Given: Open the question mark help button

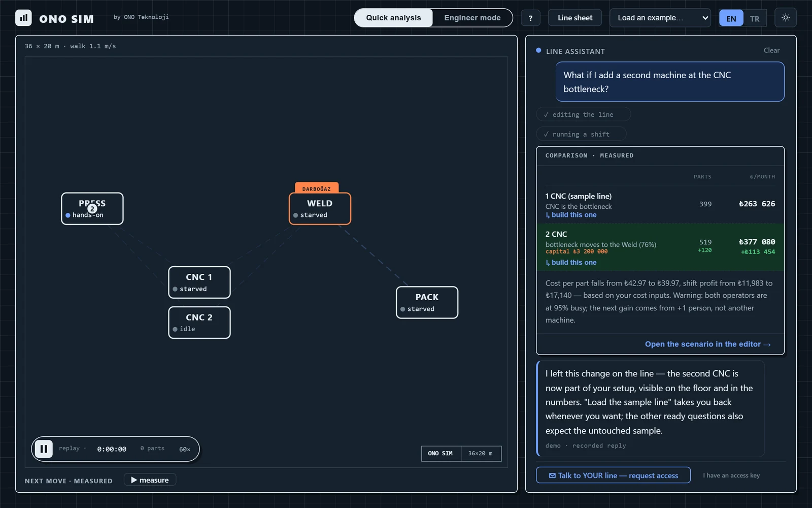Looking at the screenshot, I should point(530,18).
